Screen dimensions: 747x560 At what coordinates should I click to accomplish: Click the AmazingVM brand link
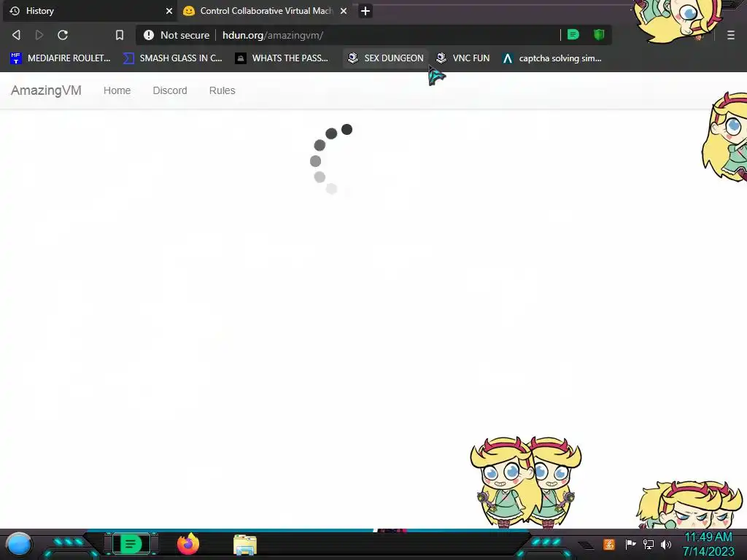coord(46,90)
